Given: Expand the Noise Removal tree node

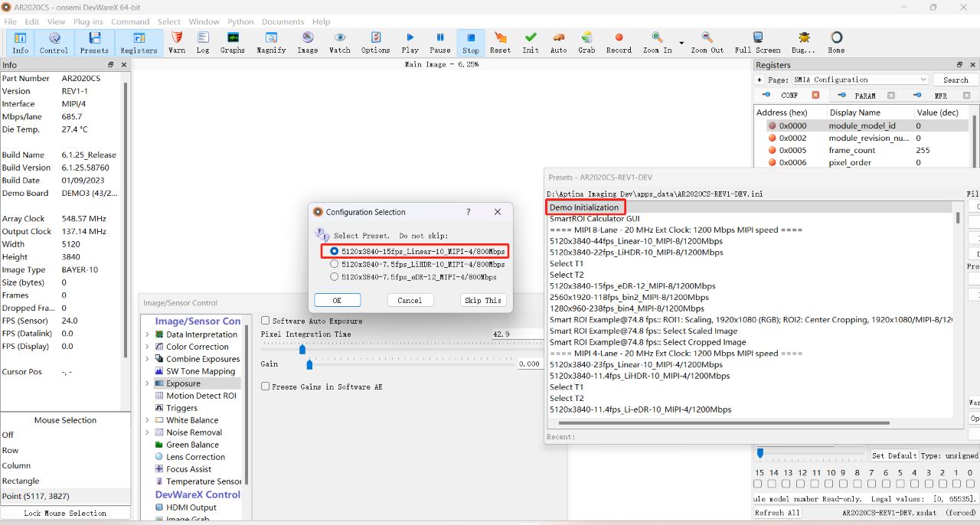Looking at the screenshot, I should (147, 432).
